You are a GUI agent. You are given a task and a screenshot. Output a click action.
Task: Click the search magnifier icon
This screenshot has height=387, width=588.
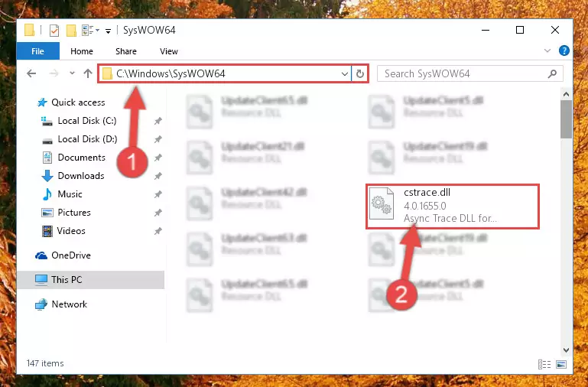click(552, 74)
